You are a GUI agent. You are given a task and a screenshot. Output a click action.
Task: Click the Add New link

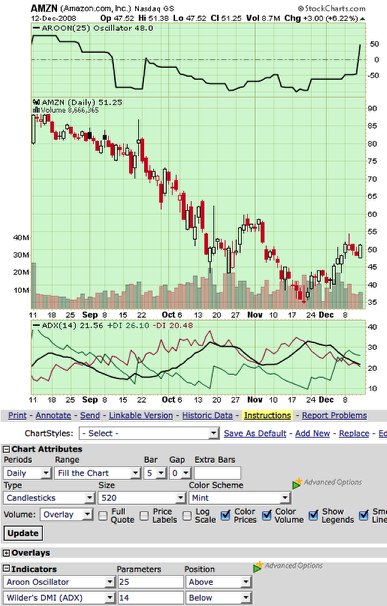(x=312, y=434)
